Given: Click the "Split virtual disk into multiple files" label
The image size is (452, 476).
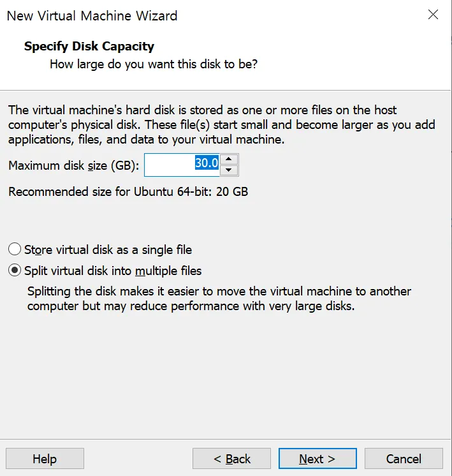Looking at the screenshot, I should coord(113,271).
